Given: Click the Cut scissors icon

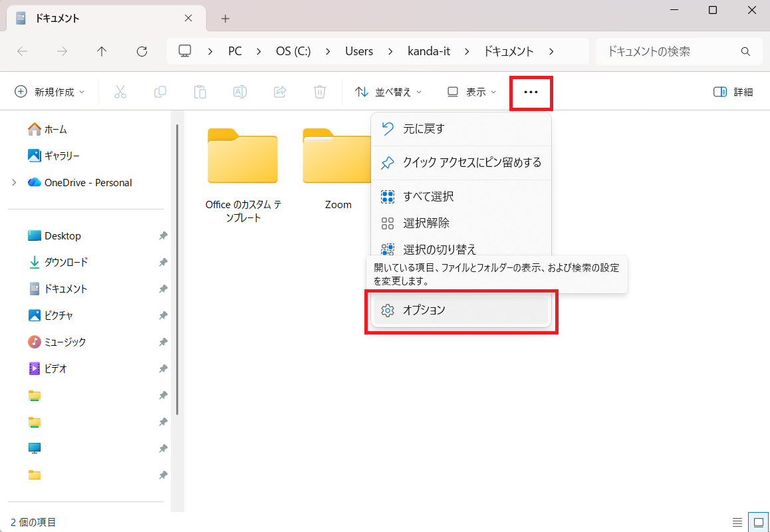Looking at the screenshot, I should [x=120, y=92].
